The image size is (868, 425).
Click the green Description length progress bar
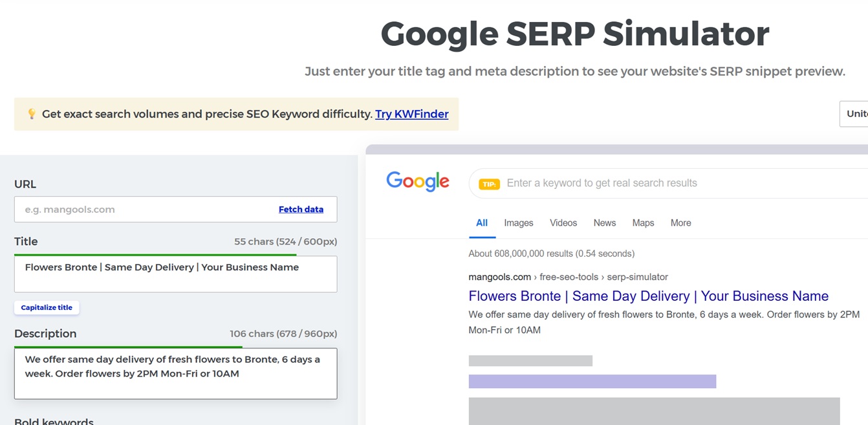pyautogui.click(x=128, y=347)
